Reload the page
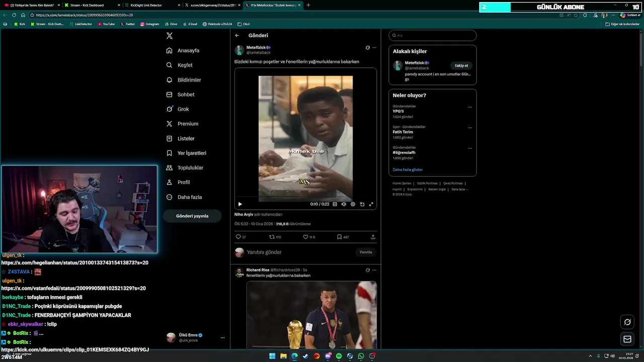Image resolution: width=644 pixels, height=362 pixels. point(14,15)
